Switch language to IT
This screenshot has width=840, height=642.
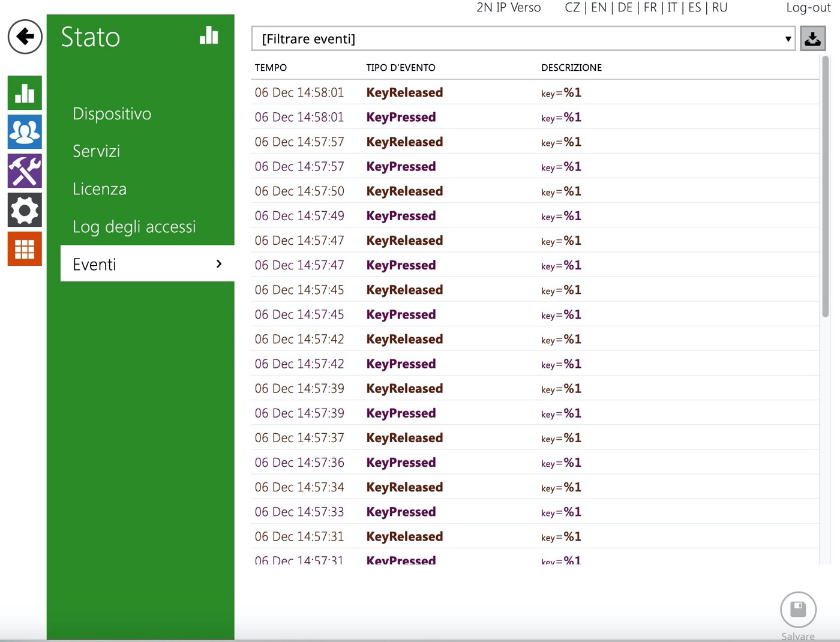[x=672, y=8]
